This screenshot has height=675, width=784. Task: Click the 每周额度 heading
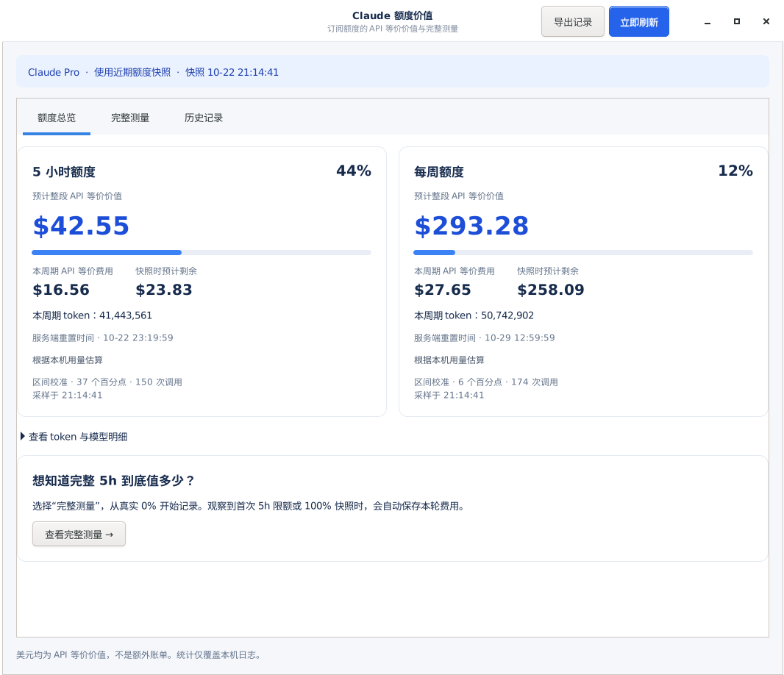[x=439, y=172]
